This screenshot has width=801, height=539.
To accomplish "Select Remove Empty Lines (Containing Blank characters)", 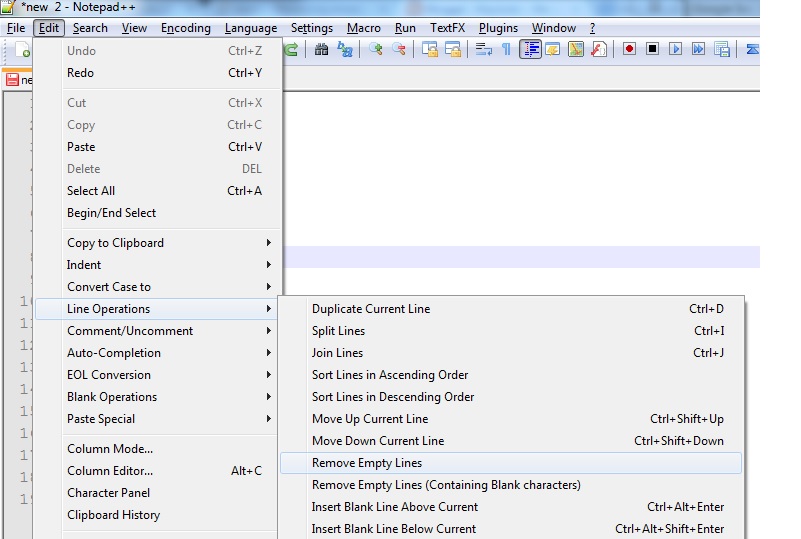I will 511,484.
